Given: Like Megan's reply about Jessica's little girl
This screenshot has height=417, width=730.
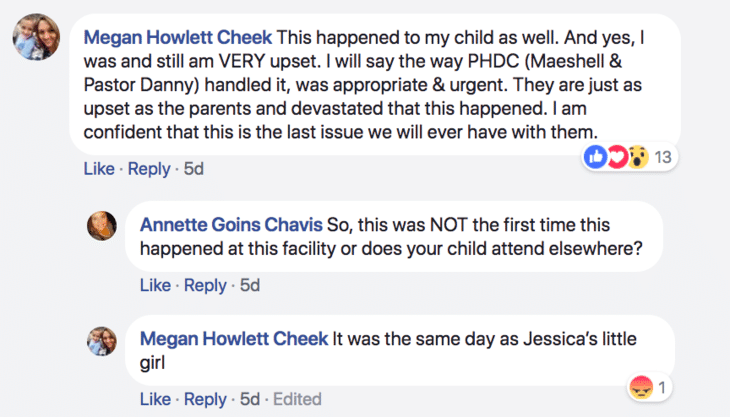Looking at the screenshot, I should pyautogui.click(x=155, y=399).
